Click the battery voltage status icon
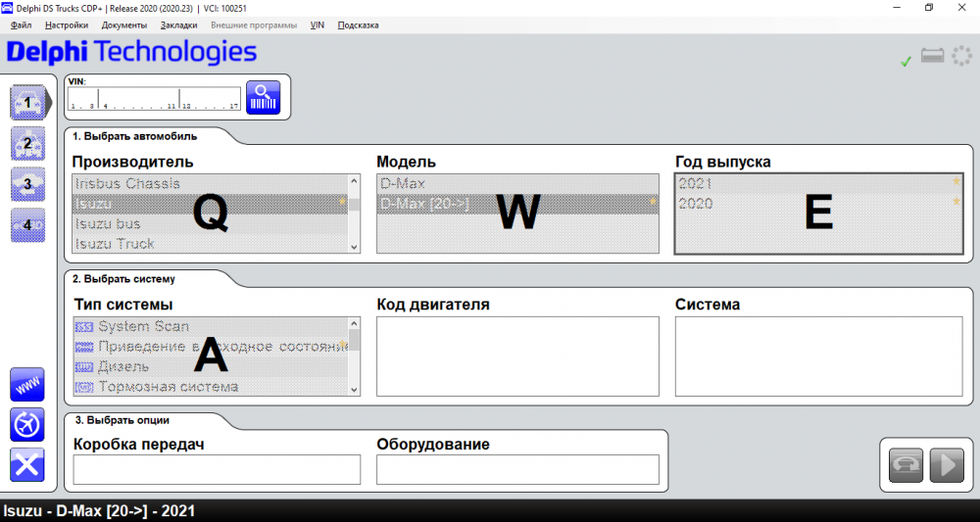 click(933, 56)
